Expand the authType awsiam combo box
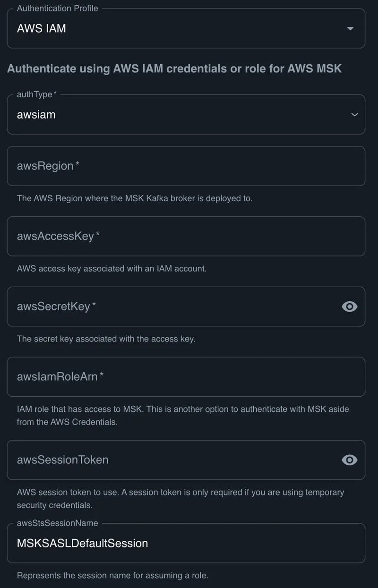The image size is (378, 588). [x=180, y=115]
